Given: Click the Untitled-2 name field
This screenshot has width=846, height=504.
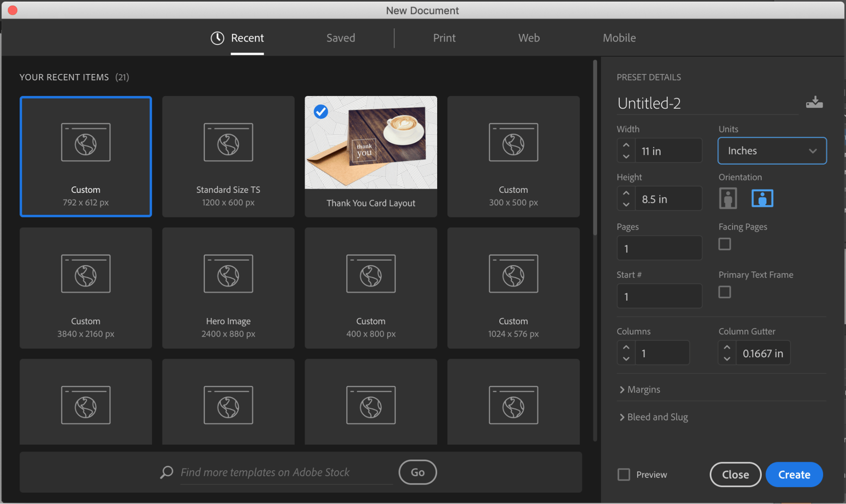Looking at the screenshot, I should click(681, 103).
